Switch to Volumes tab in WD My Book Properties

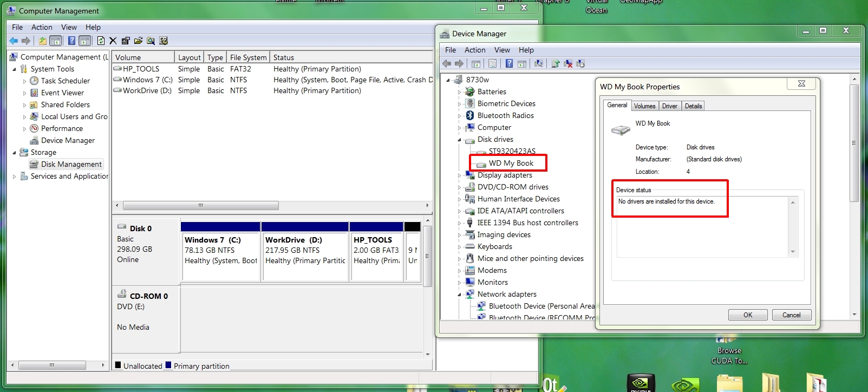coord(644,106)
